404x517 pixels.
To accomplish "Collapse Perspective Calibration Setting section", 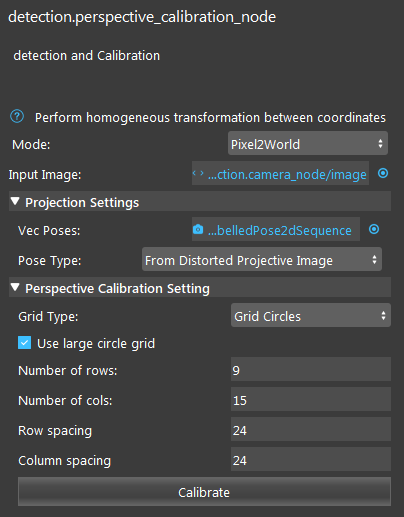I will tap(15, 287).
